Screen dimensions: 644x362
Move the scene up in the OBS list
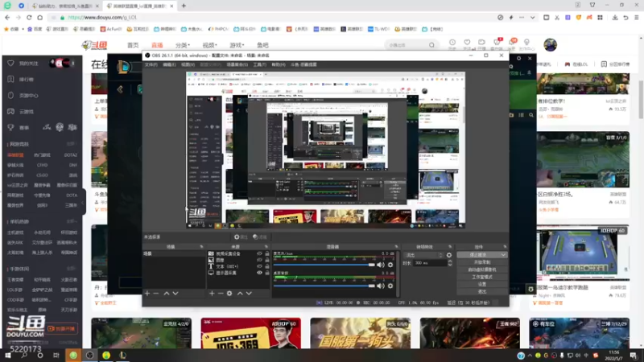(167, 294)
